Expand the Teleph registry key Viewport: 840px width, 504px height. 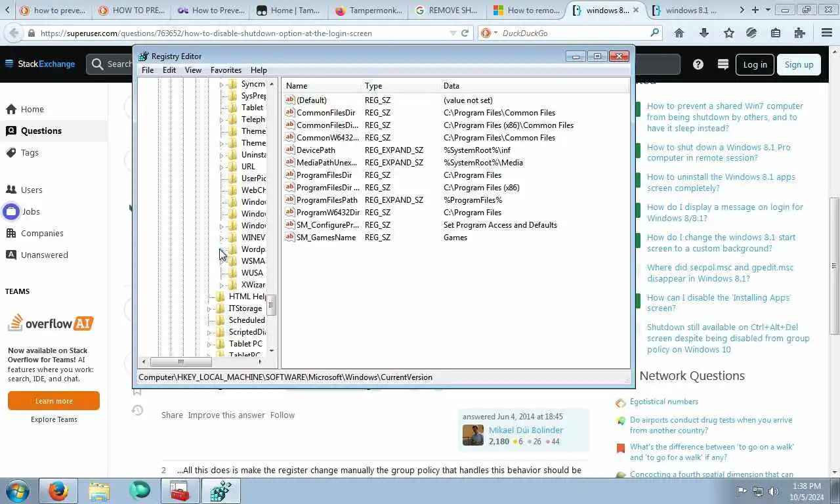[x=222, y=119]
